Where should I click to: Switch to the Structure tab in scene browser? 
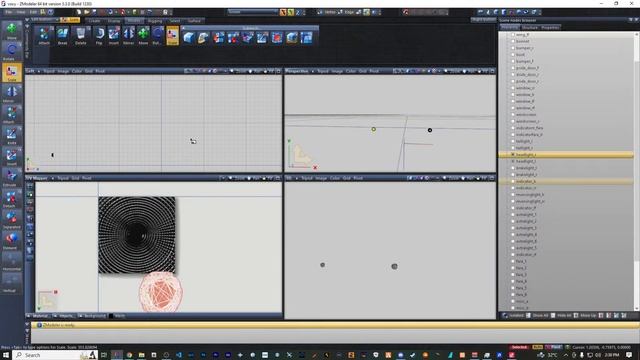coord(530,27)
